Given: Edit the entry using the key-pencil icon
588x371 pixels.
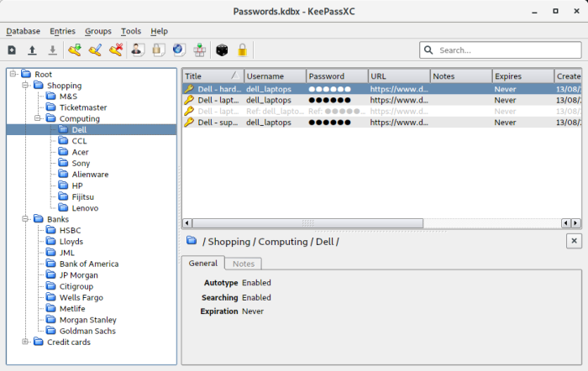Looking at the screenshot, I should 95,50.
